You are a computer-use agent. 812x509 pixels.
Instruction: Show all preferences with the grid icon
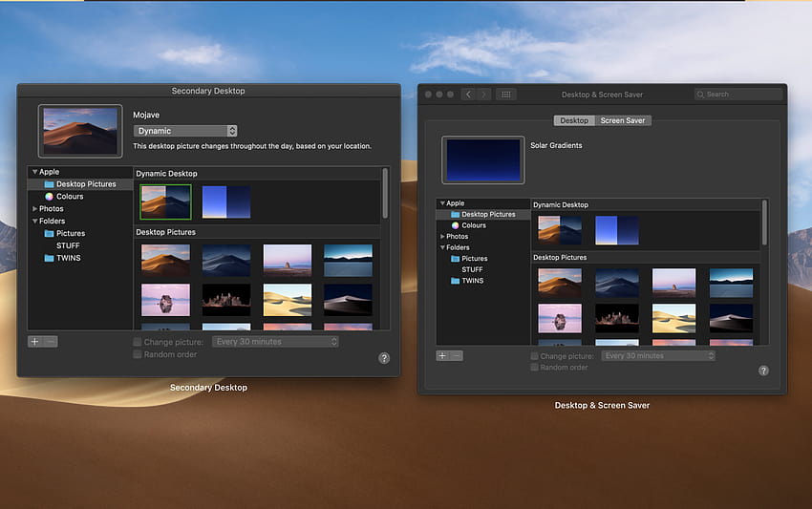(x=506, y=95)
